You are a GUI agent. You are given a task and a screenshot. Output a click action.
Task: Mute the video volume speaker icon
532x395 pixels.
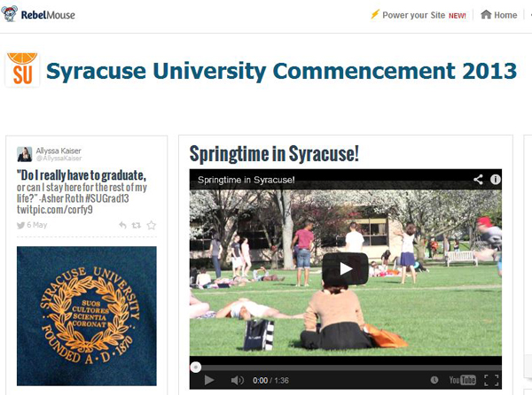(x=237, y=381)
